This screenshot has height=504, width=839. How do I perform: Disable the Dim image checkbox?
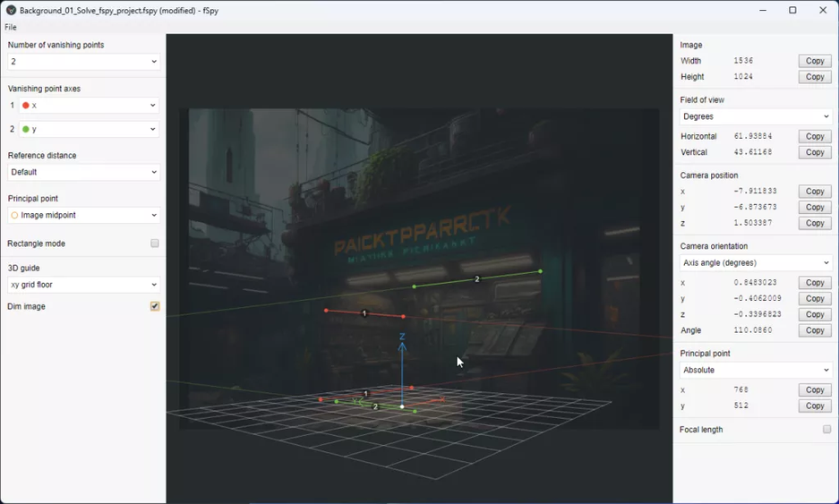pos(155,306)
